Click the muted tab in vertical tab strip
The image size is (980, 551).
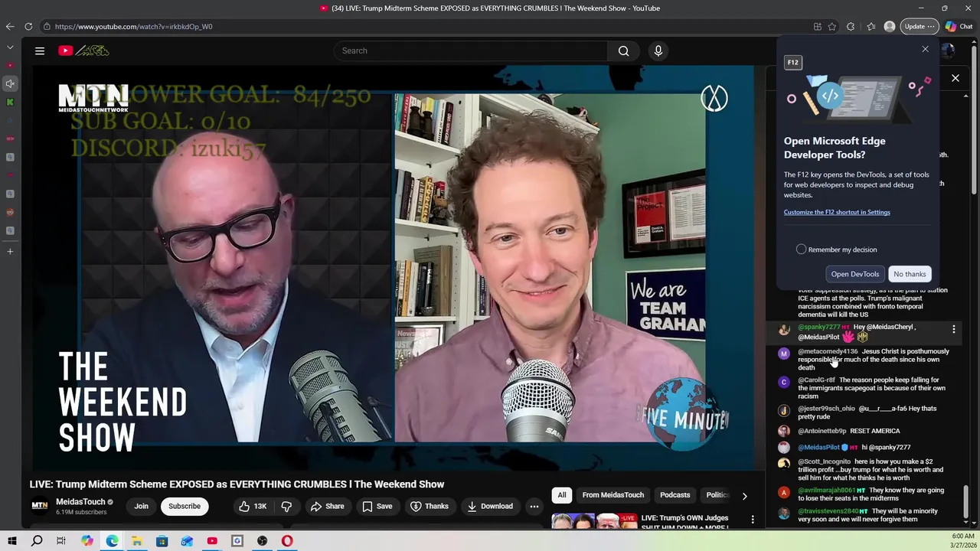tap(10, 83)
